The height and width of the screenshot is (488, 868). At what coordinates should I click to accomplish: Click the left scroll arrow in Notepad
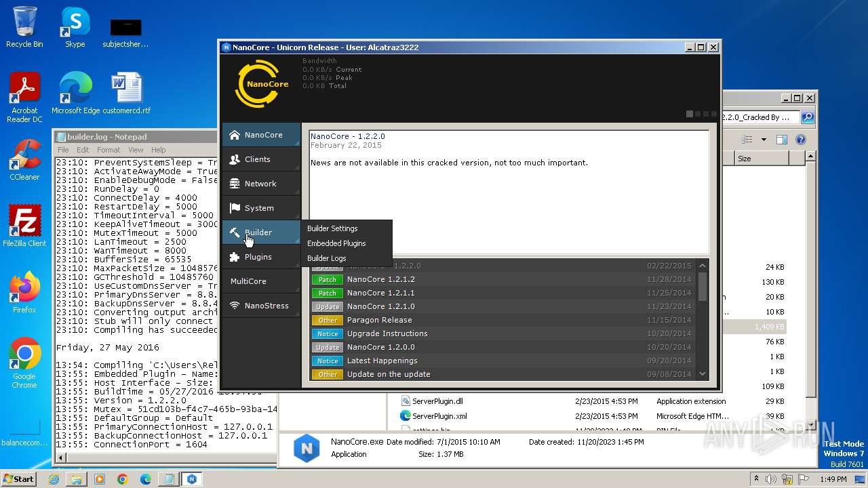click(62, 458)
